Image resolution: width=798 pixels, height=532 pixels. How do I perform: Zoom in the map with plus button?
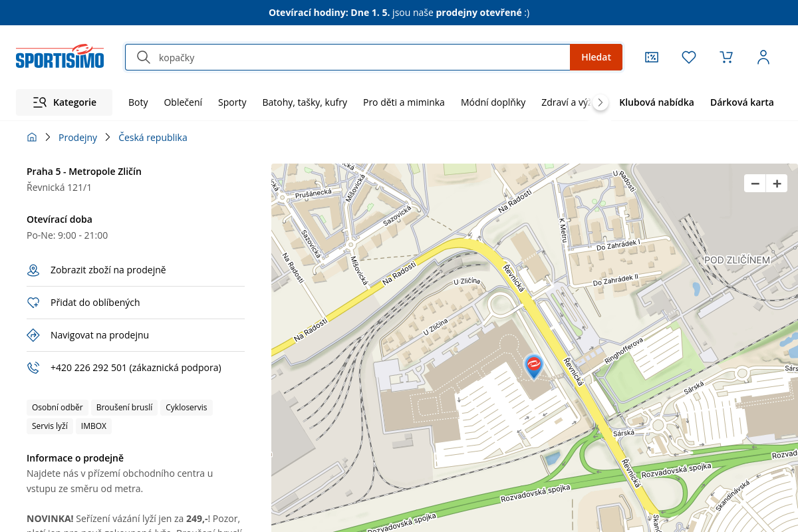[776, 184]
